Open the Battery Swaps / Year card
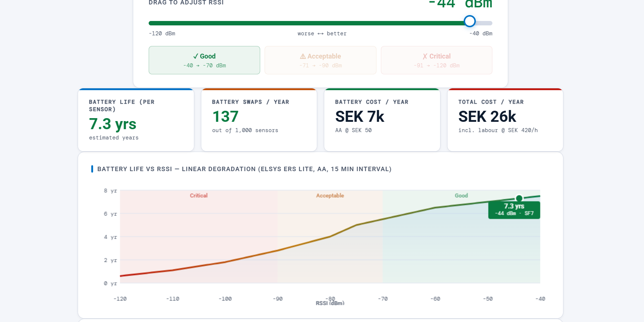The image size is (644, 322). (259, 120)
